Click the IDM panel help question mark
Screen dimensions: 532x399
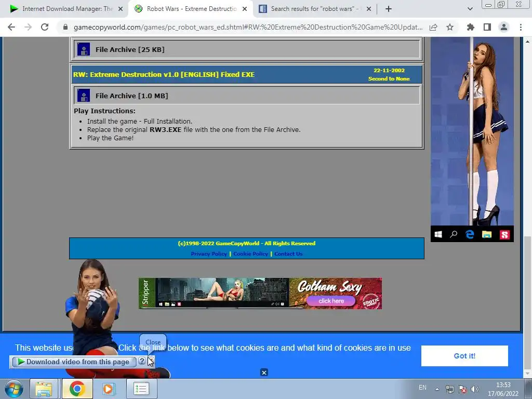coord(142,362)
